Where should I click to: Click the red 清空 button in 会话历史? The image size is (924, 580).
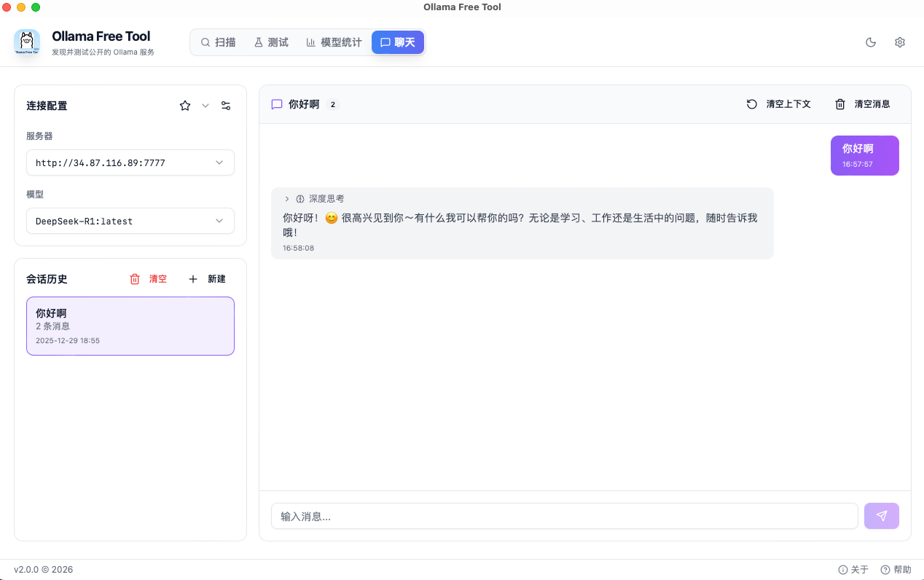[x=149, y=279]
